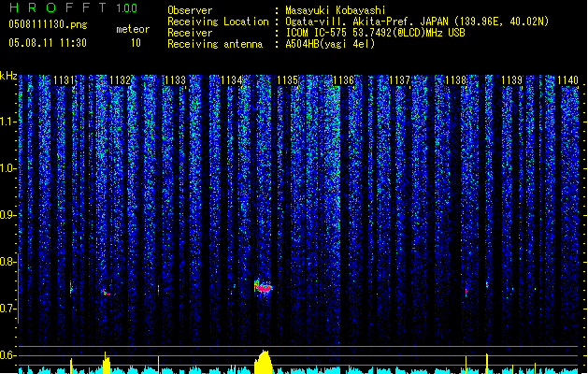Click the 1.0 kHz axis label
The image size is (588, 374).
point(7,168)
